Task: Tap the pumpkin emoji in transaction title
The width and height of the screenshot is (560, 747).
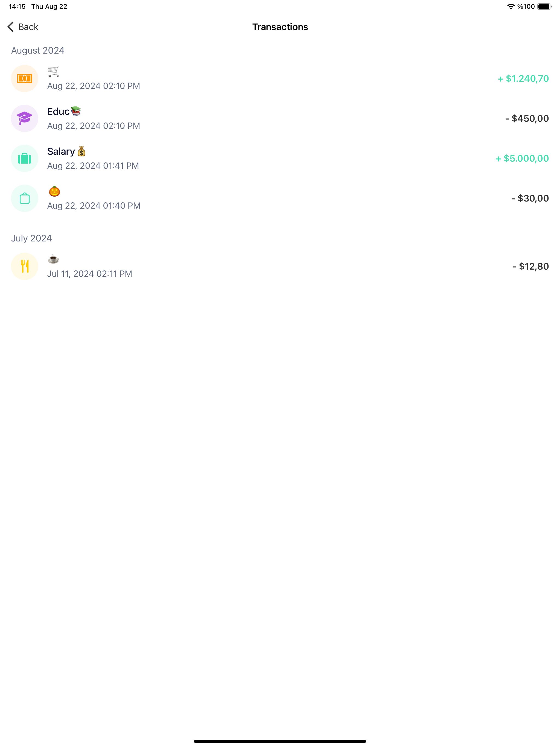Action: click(x=54, y=191)
